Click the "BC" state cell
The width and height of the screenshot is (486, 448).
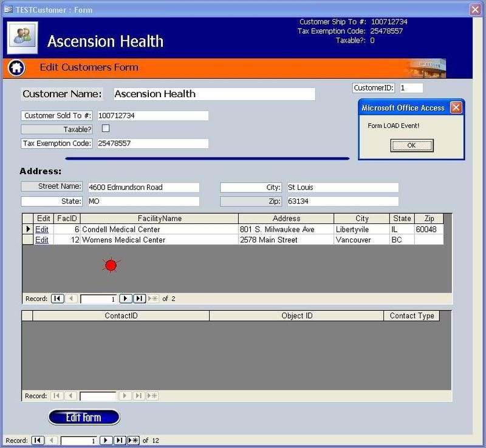click(402, 240)
